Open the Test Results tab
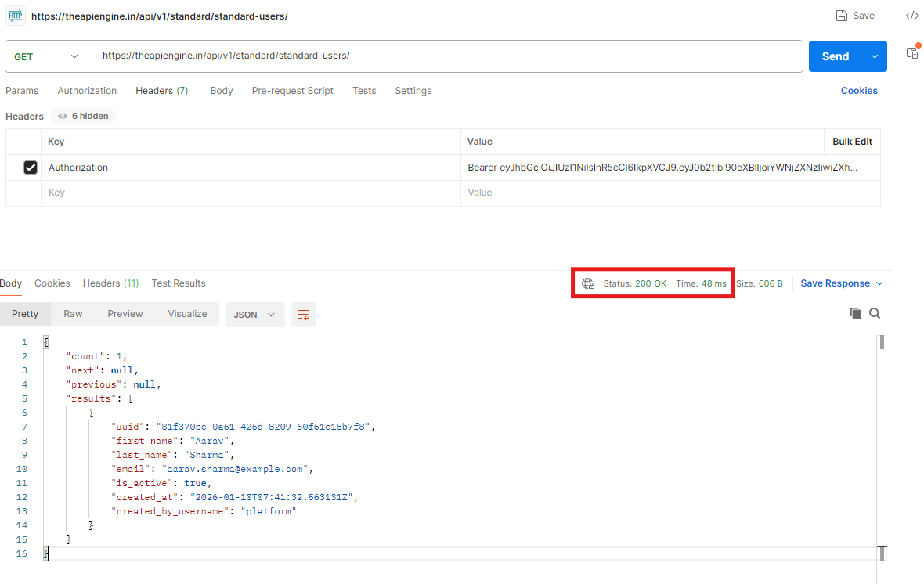 click(x=179, y=283)
